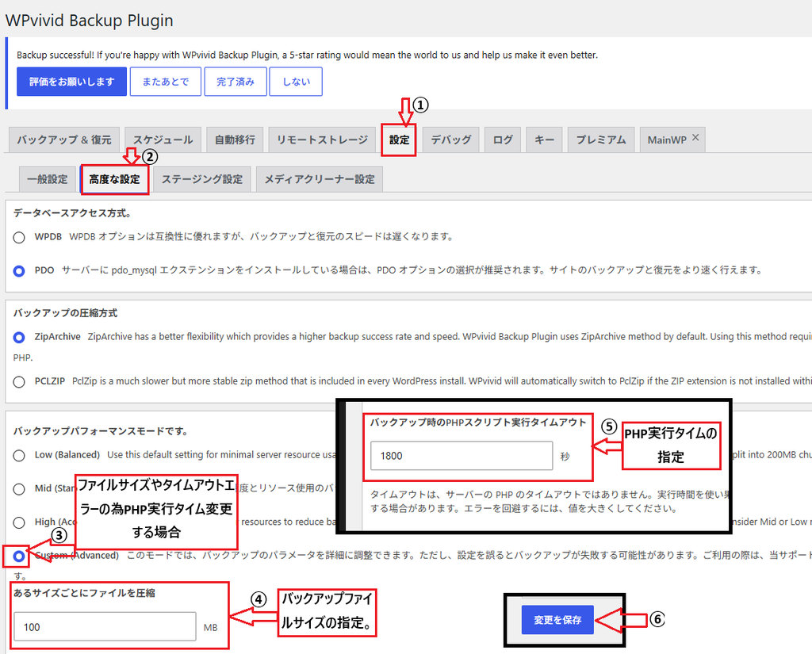812x654 pixels.
Task: Choose the PCLZIP compression method
Action: click(19, 382)
